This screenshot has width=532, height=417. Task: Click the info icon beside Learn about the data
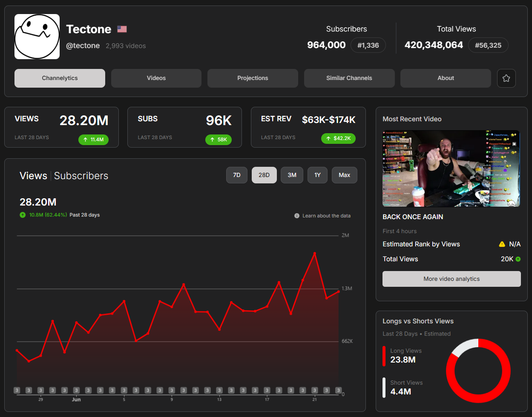[x=297, y=216]
